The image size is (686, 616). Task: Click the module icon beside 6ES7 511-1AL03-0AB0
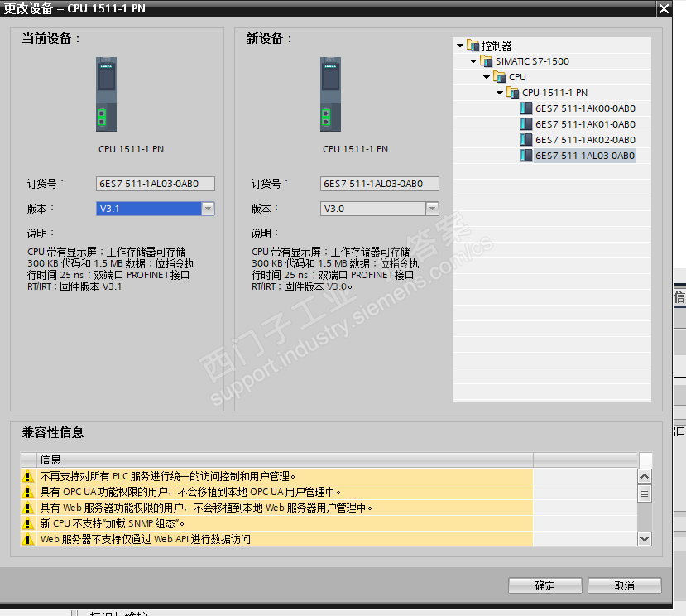[525, 156]
